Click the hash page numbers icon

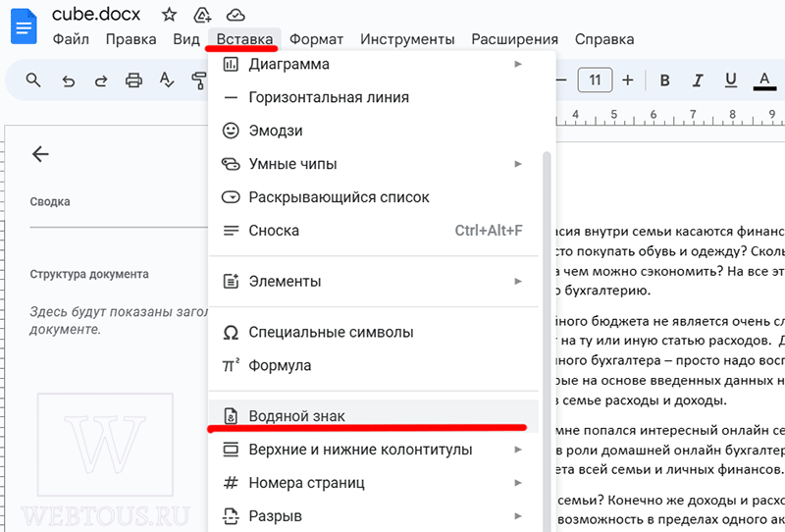coord(231,483)
